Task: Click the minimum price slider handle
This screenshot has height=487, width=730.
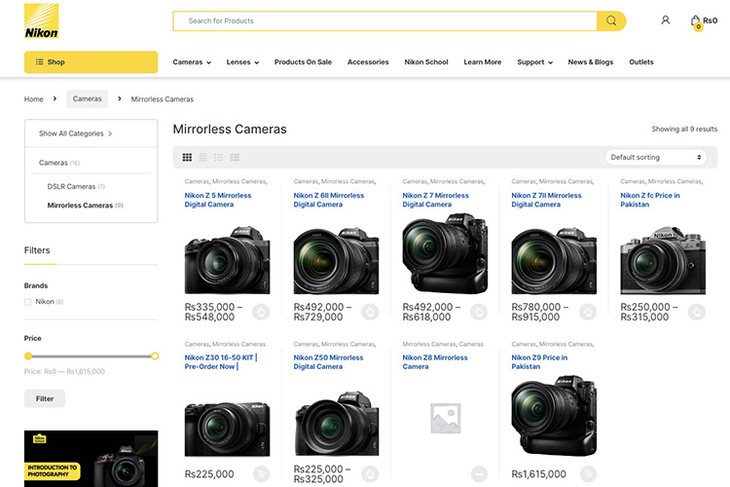Action: [28, 356]
